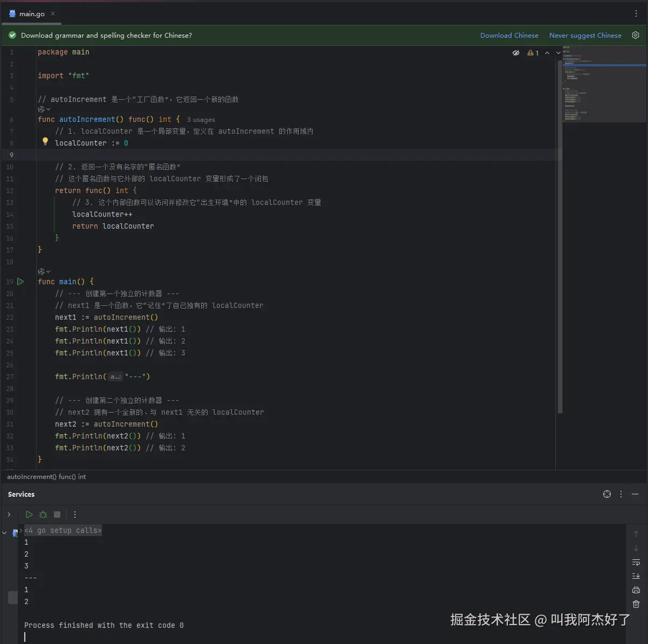The width and height of the screenshot is (648, 644).
Task: Click the autoIncrement() func() int breadcrumb
Action: (46, 477)
